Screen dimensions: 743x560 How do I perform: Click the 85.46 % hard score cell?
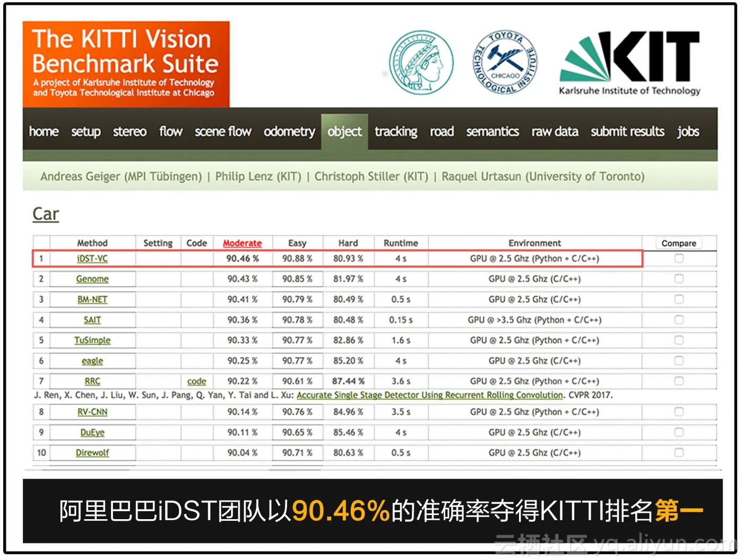tap(348, 433)
